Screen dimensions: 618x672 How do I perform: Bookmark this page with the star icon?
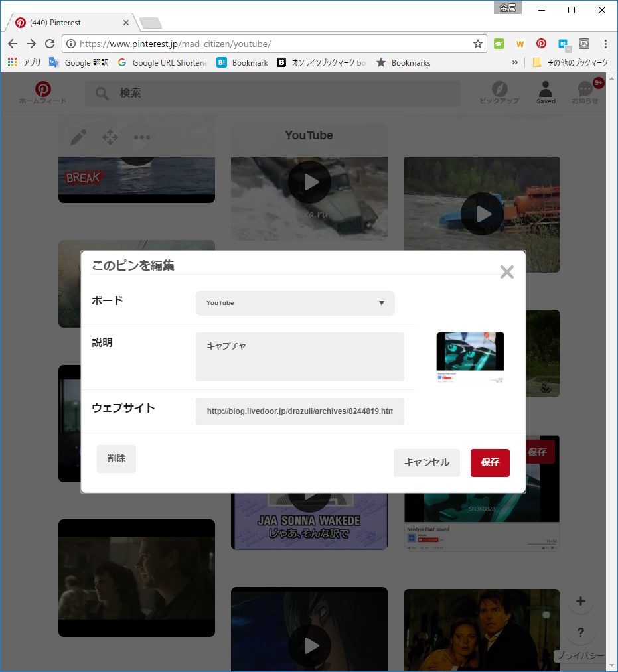(x=478, y=44)
